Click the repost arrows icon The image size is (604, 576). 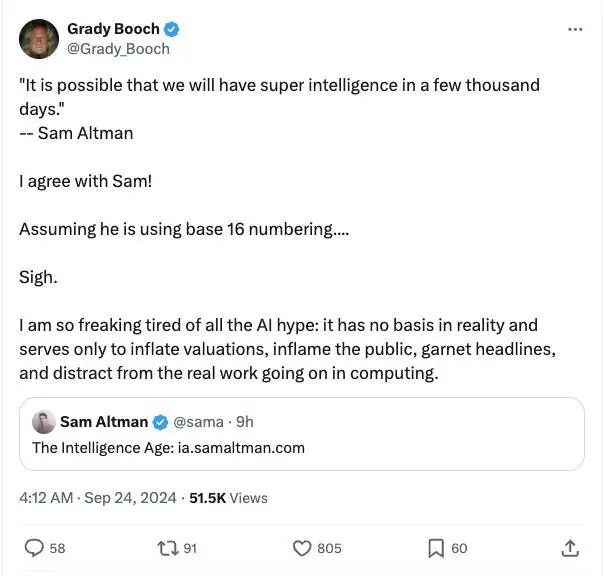tap(168, 547)
